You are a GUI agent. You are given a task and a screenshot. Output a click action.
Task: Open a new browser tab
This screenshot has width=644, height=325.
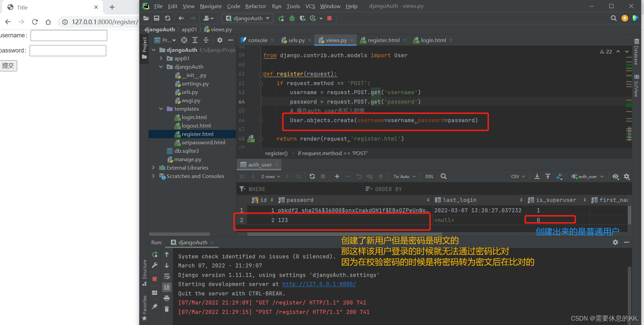tap(112, 7)
